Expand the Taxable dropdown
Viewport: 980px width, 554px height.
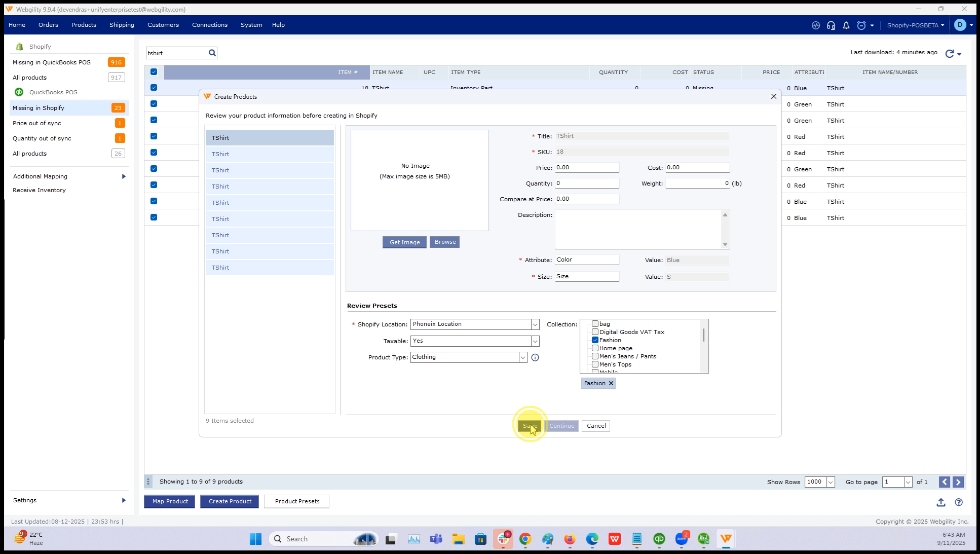pyautogui.click(x=535, y=341)
